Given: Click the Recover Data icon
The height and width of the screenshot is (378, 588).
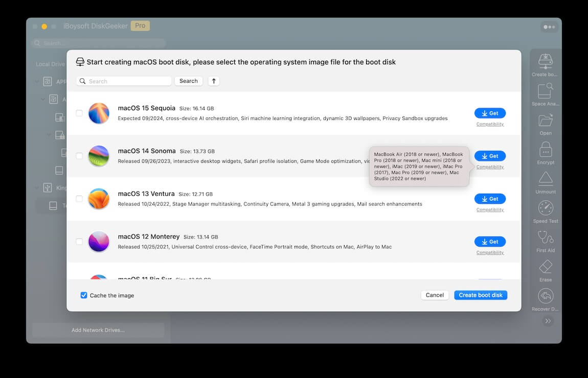Looking at the screenshot, I should (x=546, y=296).
